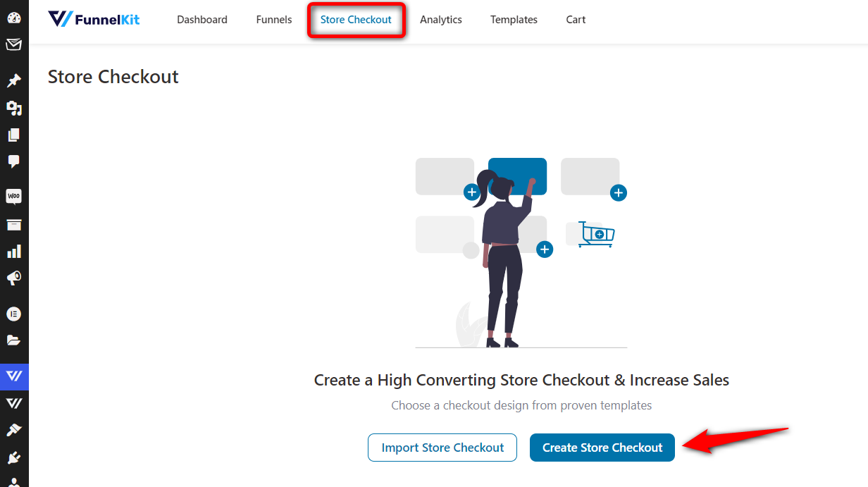Click Create Store Checkout button
868x487 pixels.
coord(602,448)
